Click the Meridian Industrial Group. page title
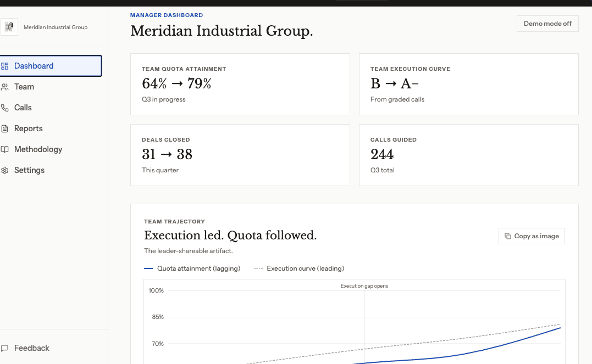592x364 pixels. tap(222, 31)
